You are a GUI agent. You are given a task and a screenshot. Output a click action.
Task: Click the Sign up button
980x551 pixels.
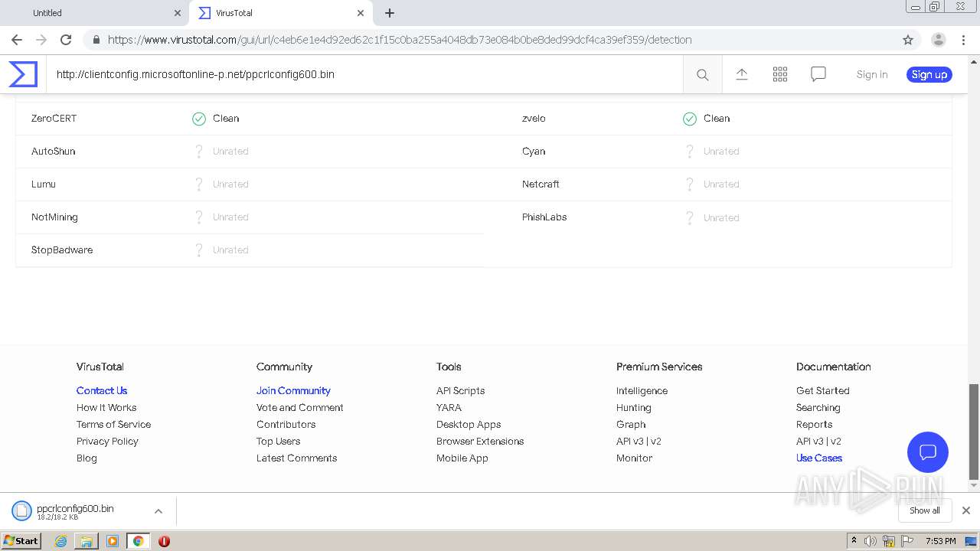[929, 74]
